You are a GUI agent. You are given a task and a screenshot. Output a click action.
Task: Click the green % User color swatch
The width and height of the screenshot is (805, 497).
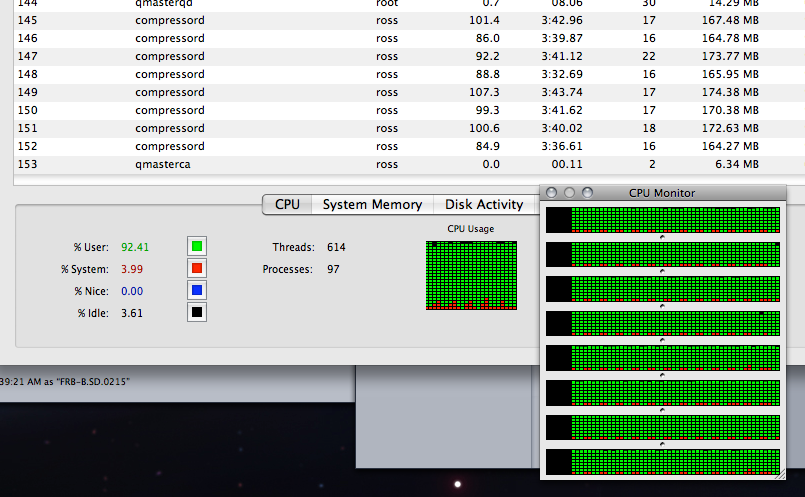tap(197, 246)
